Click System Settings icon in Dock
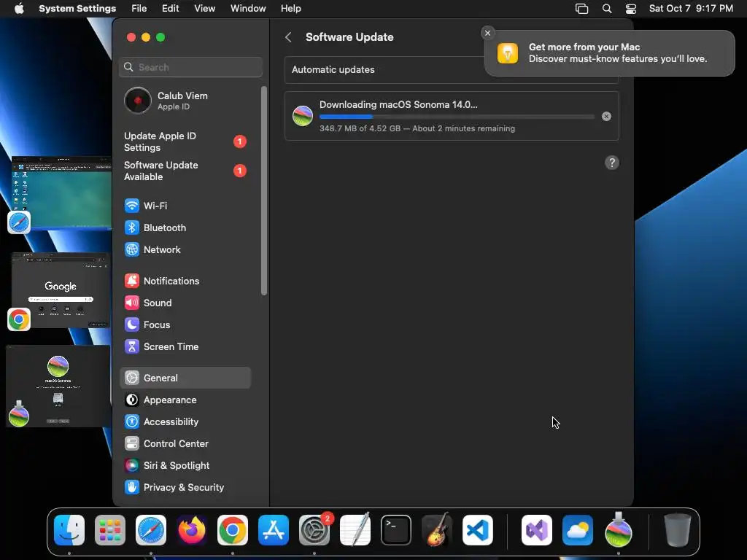This screenshot has width=747, height=560. click(314, 530)
